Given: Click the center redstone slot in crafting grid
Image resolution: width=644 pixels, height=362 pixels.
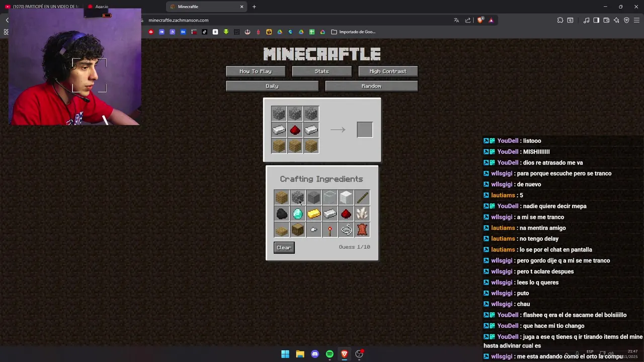Looking at the screenshot, I should (295, 130).
